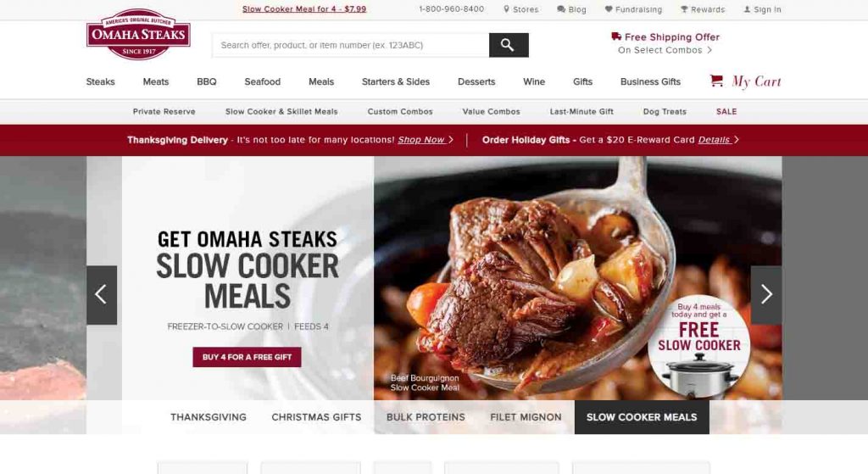Open Stores locator pin link
868x474 pixels.
[521, 9]
